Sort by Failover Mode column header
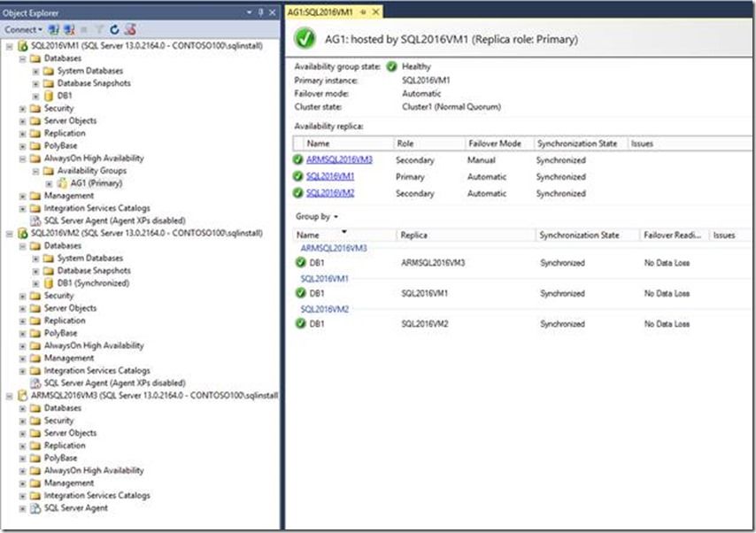This screenshot has height=533, width=756. pos(499,143)
